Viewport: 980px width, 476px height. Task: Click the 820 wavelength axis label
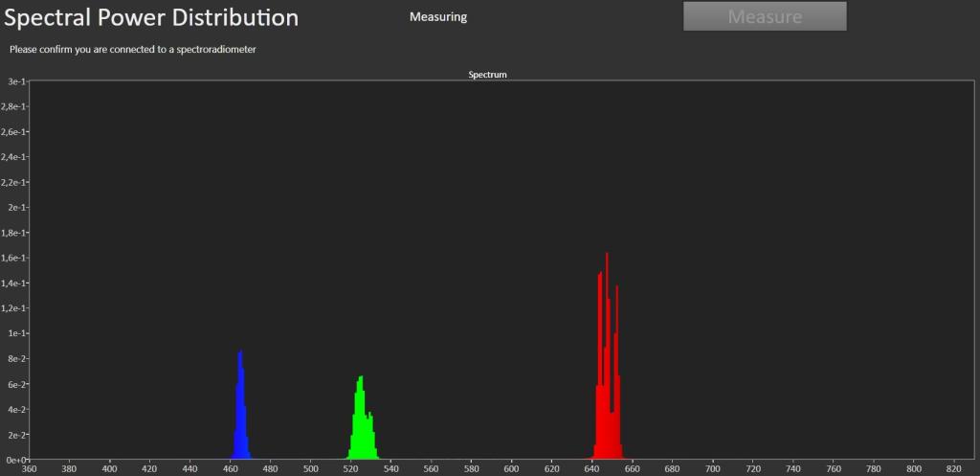point(954,468)
